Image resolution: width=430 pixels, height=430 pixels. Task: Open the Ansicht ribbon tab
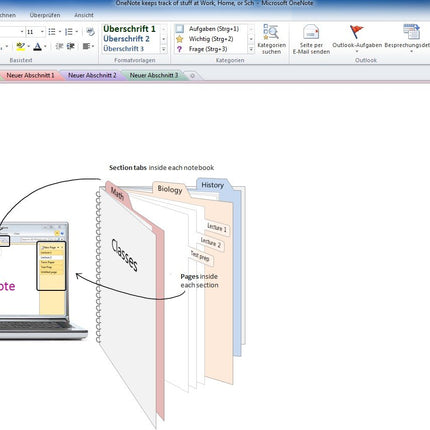[x=84, y=15]
